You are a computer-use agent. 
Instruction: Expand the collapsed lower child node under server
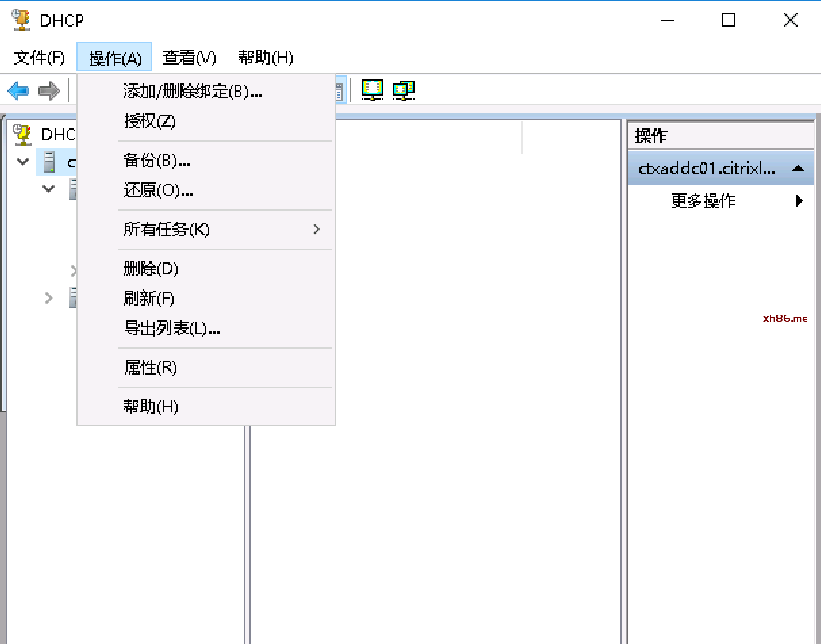click(48, 298)
